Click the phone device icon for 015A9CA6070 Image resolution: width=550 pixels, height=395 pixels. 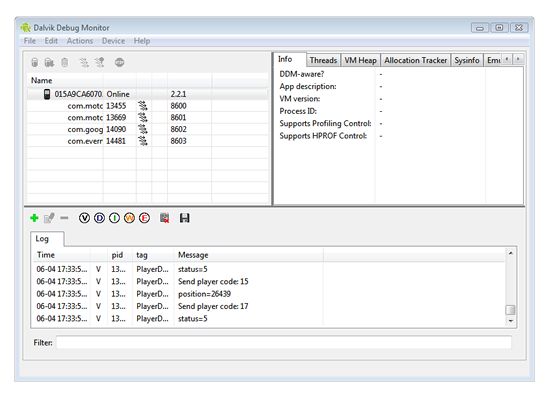[47, 94]
